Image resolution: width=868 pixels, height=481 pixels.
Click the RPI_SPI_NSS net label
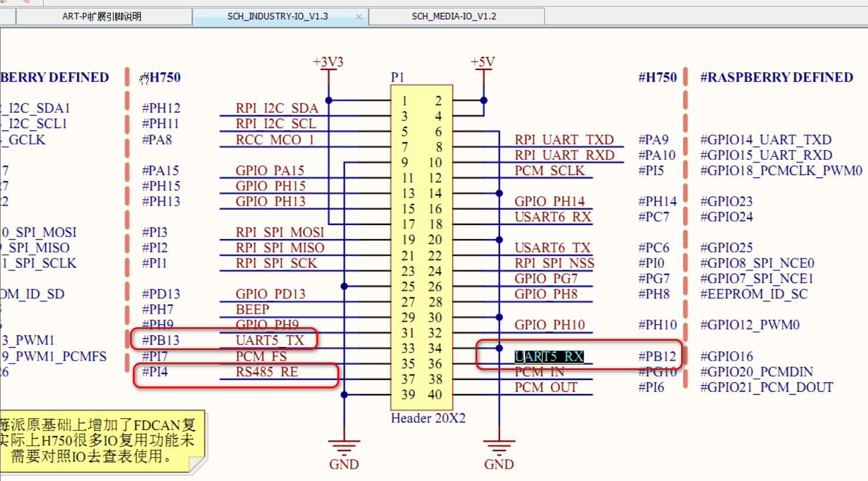pos(555,263)
